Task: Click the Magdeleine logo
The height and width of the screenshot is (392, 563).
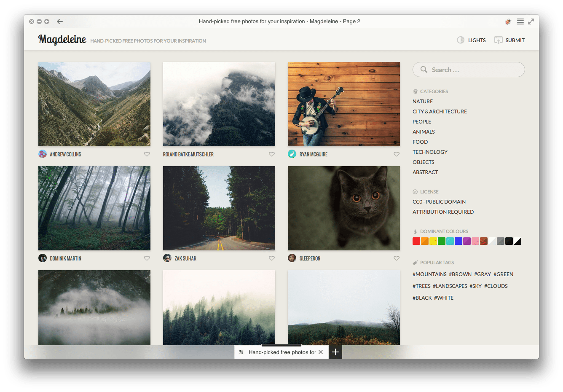Action: click(x=62, y=39)
